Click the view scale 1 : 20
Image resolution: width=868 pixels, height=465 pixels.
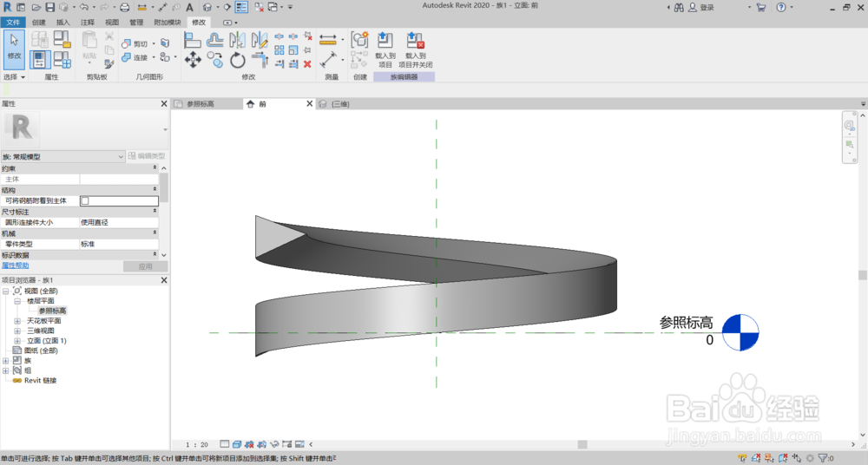coord(197,444)
